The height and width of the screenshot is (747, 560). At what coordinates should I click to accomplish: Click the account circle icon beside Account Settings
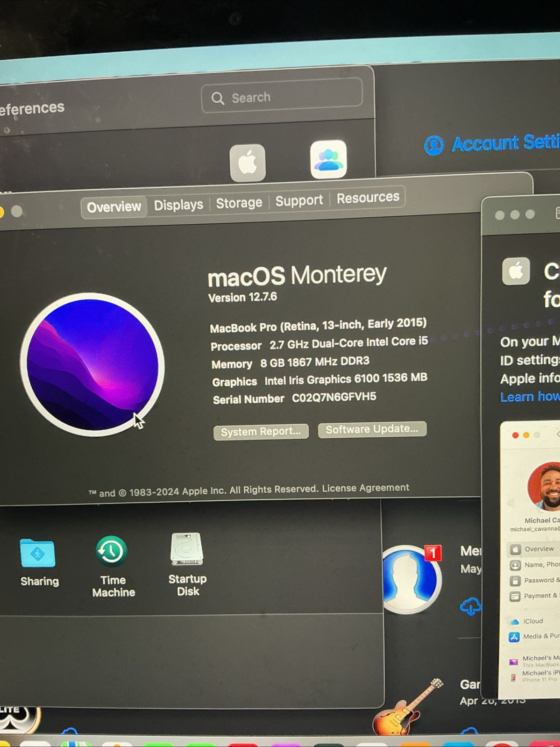coord(434,145)
